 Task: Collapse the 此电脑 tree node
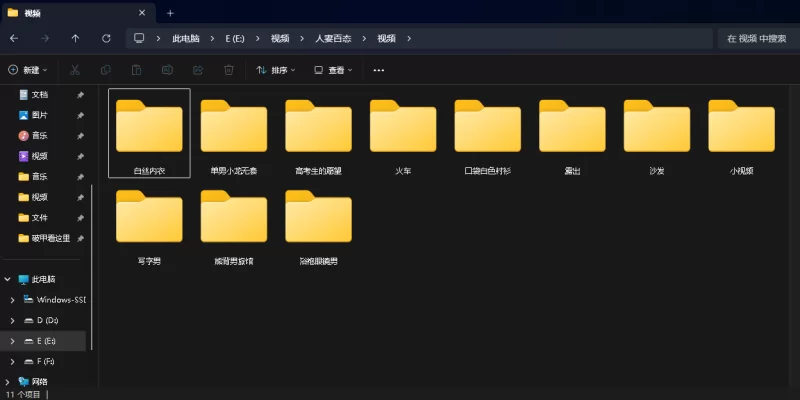[8, 279]
